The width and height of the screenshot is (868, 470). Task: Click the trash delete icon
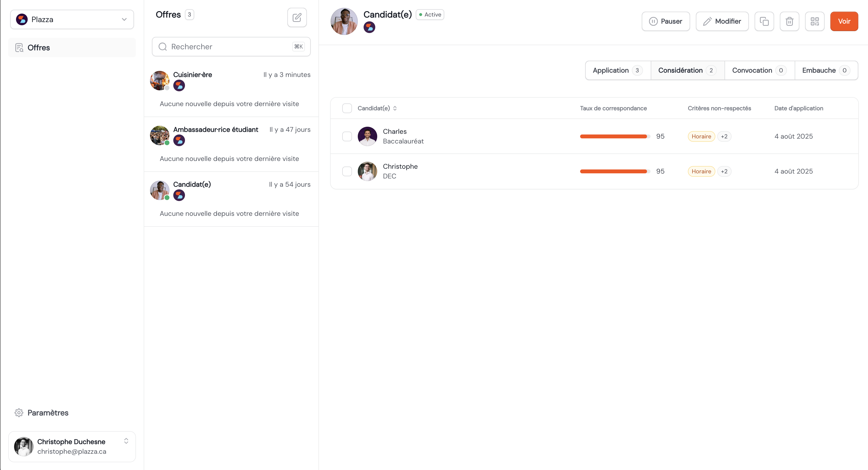point(789,21)
